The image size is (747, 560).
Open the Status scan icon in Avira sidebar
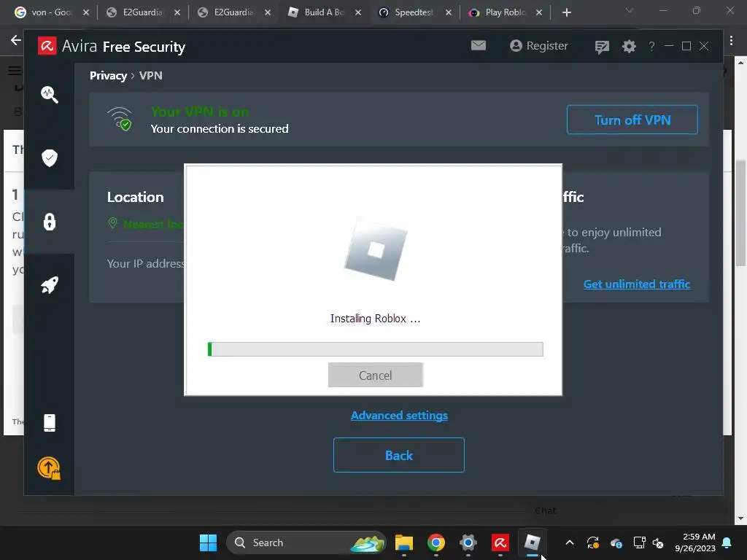pos(50,94)
